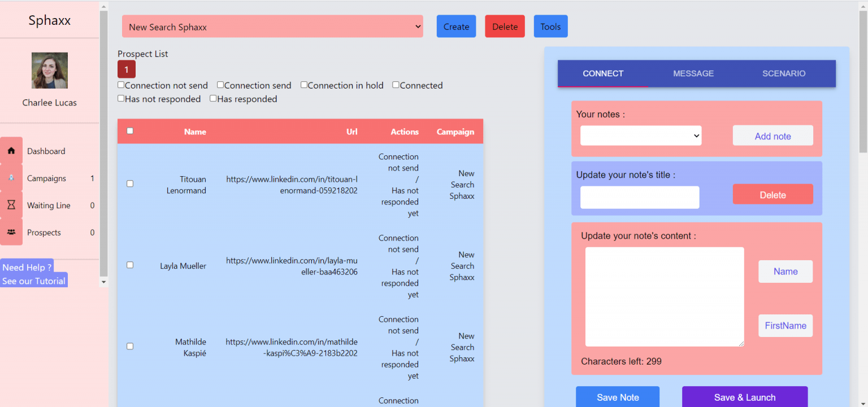
Task: Click the blue Create button
Action: point(457,27)
